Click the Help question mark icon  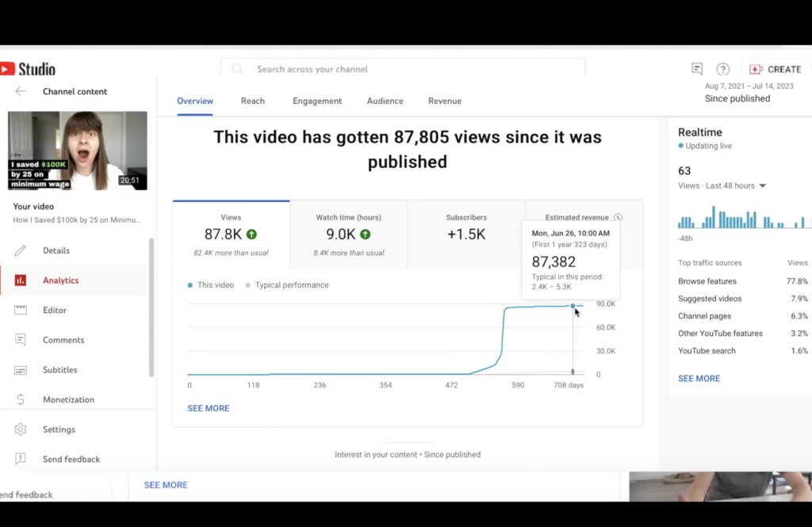[722, 69]
